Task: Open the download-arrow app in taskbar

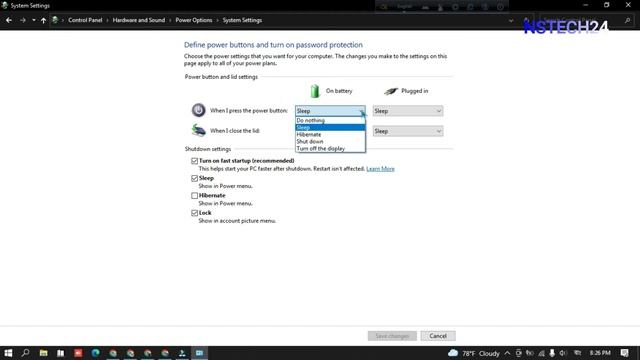Action: 182,353
